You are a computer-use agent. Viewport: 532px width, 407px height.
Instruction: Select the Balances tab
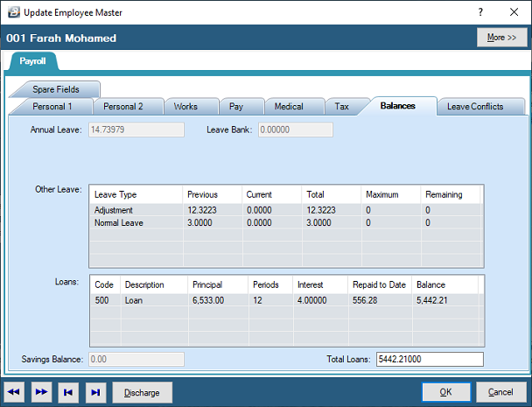(x=397, y=106)
